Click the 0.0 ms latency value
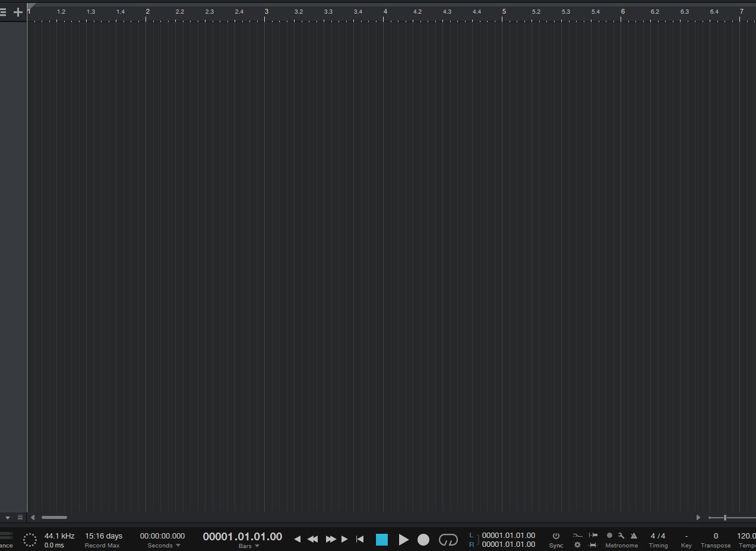 click(54, 546)
